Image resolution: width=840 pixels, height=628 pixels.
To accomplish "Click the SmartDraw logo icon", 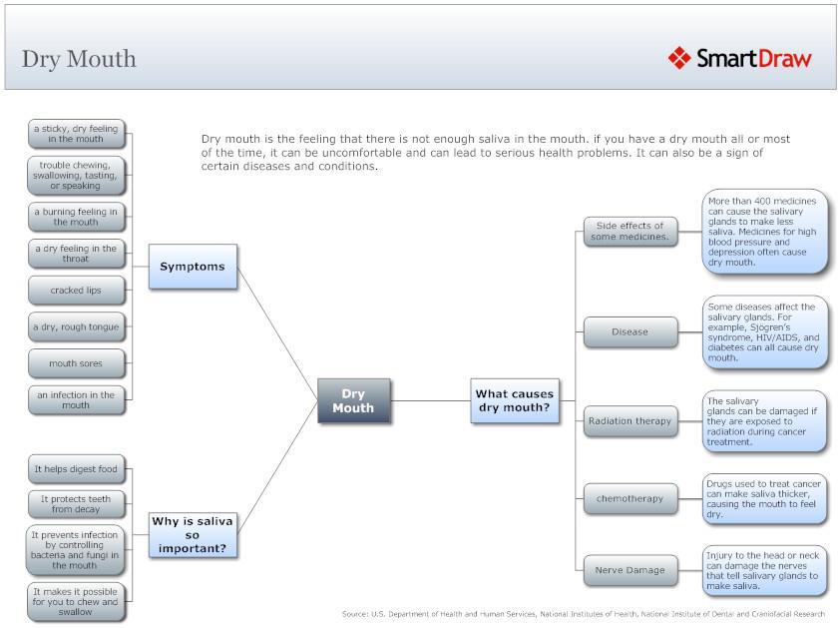I will click(679, 58).
